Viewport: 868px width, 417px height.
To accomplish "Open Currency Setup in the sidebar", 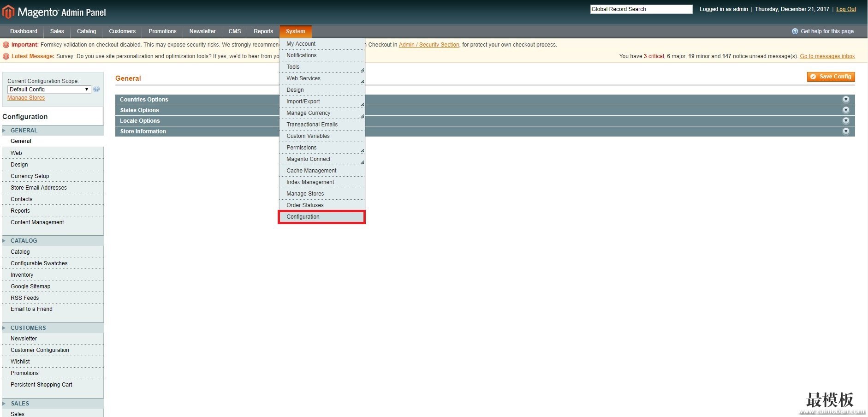I will click(x=30, y=176).
